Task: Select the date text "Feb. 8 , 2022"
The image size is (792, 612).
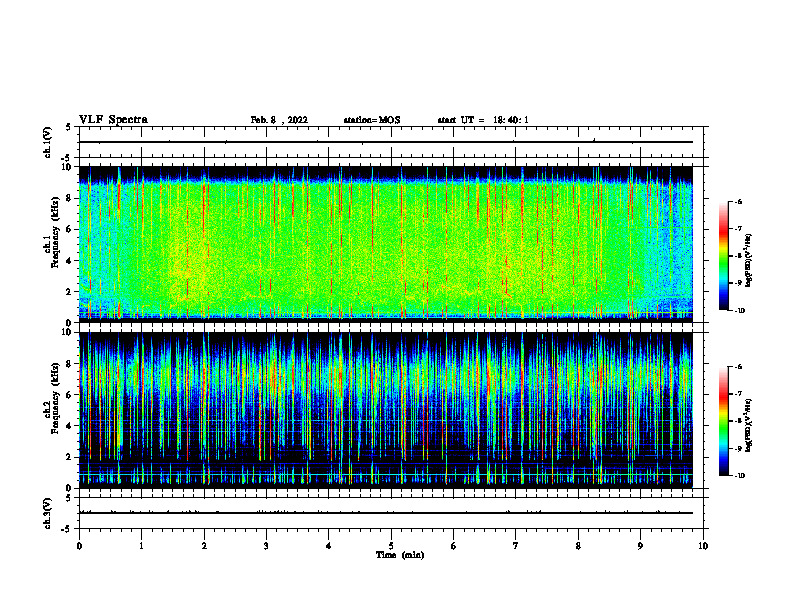Action: [279, 120]
